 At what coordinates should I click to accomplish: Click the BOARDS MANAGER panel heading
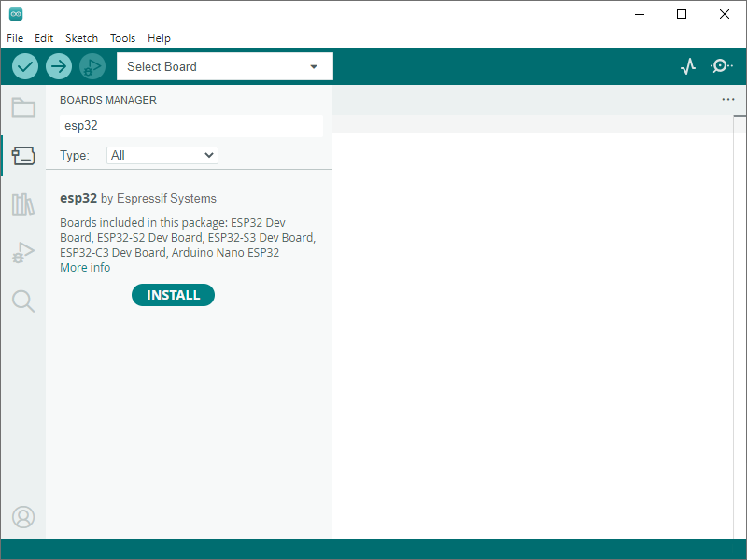[x=108, y=100]
